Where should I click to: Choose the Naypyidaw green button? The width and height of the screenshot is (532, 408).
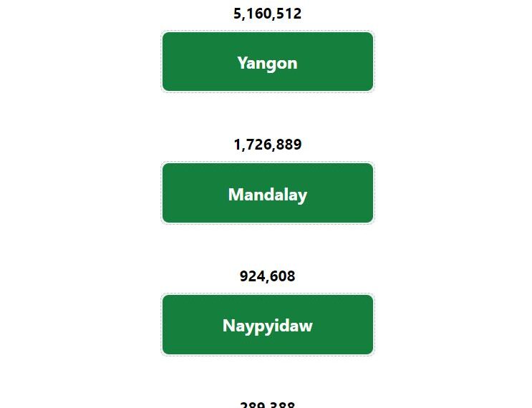[x=268, y=324]
